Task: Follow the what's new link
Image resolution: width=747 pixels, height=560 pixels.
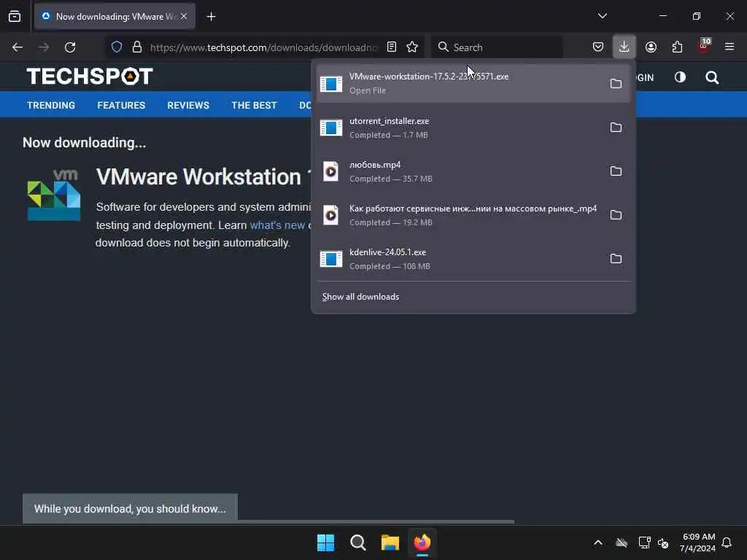Action: click(277, 225)
